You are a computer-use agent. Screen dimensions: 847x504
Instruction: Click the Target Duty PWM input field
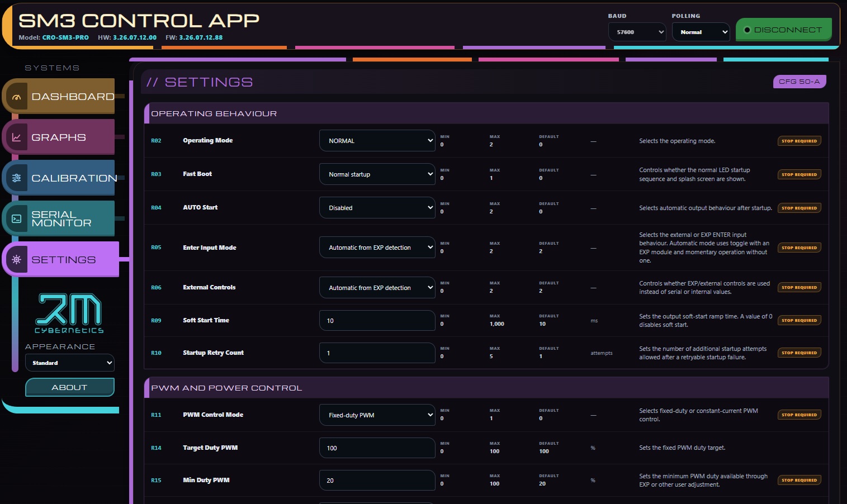377,448
